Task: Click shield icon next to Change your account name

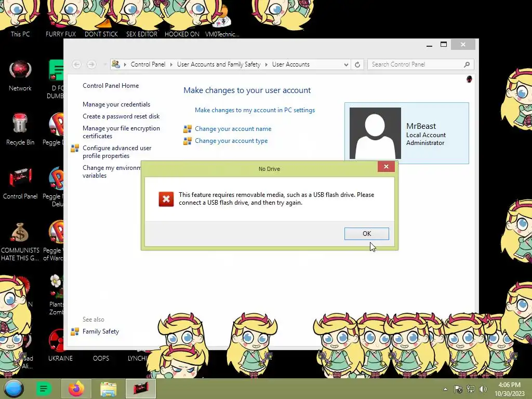Action: coord(187,129)
